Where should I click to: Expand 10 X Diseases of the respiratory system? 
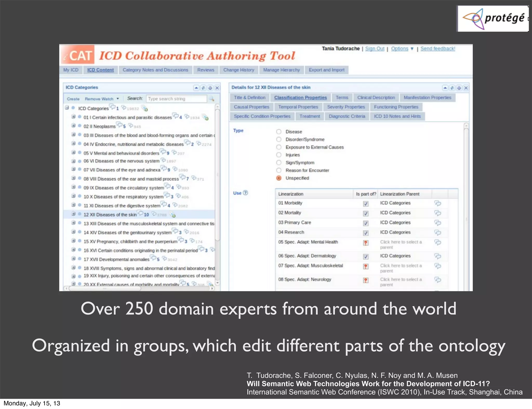(x=74, y=196)
